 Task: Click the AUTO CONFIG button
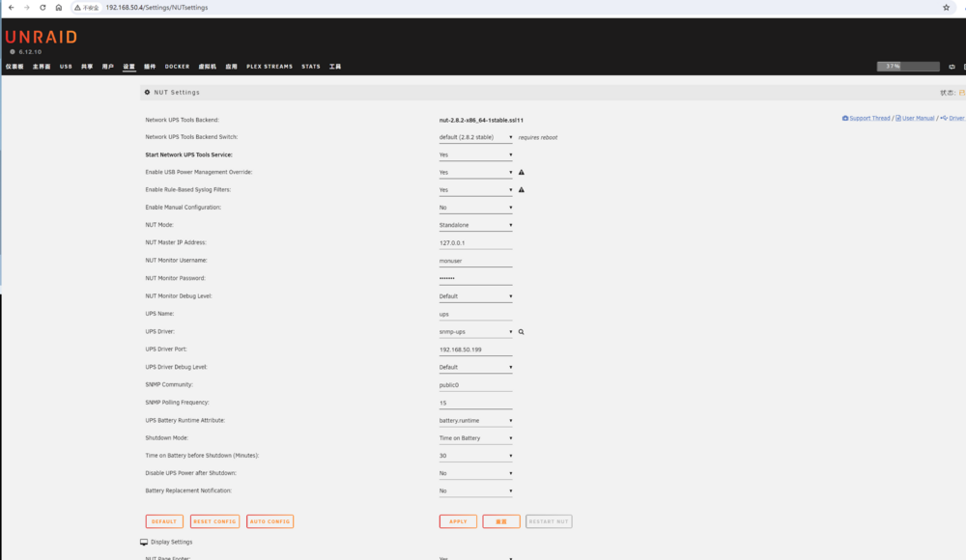[270, 521]
